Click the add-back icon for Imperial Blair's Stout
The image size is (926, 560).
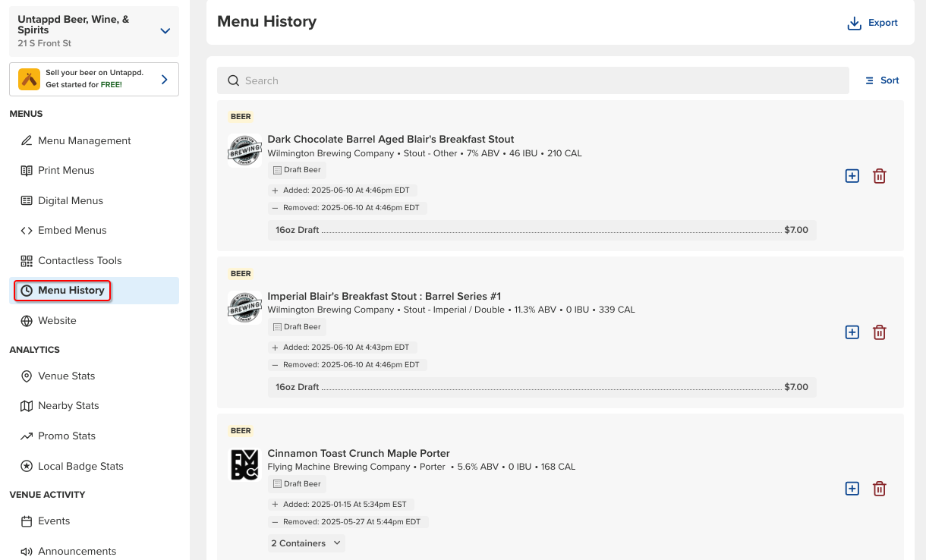click(x=852, y=332)
